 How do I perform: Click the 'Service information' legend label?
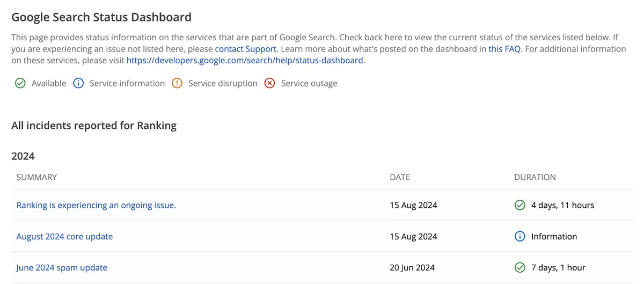pyautogui.click(x=127, y=83)
